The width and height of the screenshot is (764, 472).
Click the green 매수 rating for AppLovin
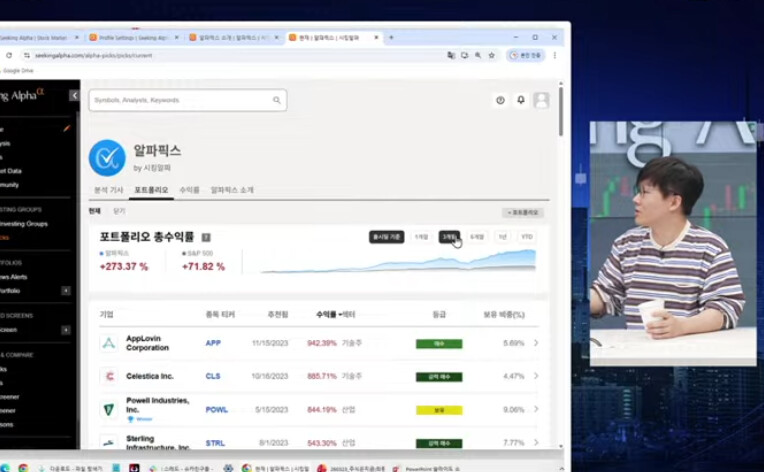(439, 344)
